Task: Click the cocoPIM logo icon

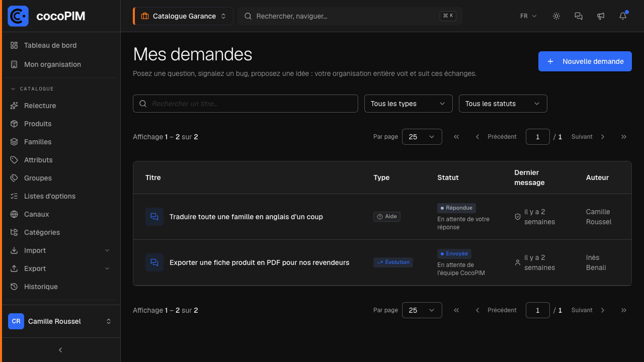Action: (x=18, y=16)
